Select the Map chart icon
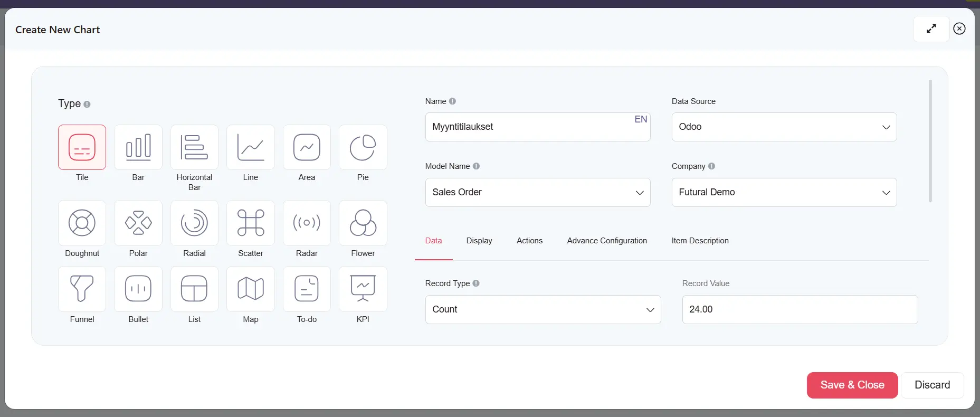This screenshot has height=417, width=980. pyautogui.click(x=251, y=289)
